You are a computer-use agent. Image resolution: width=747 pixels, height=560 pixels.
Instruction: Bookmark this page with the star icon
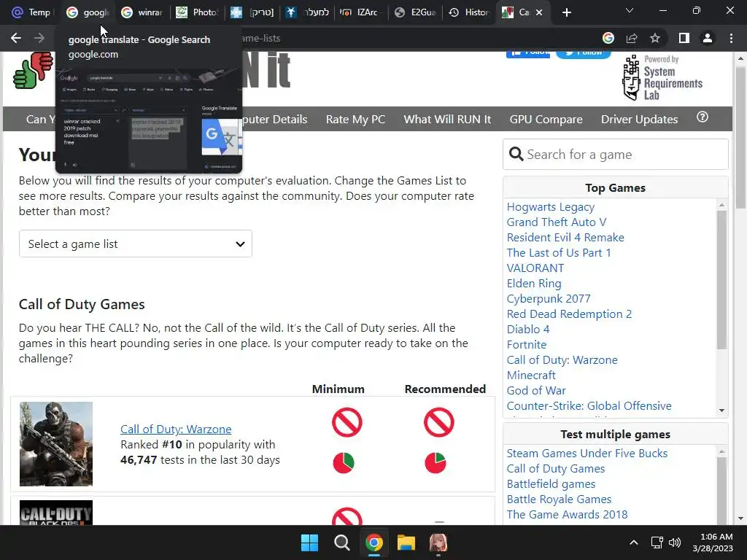click(x=655, y=38)
